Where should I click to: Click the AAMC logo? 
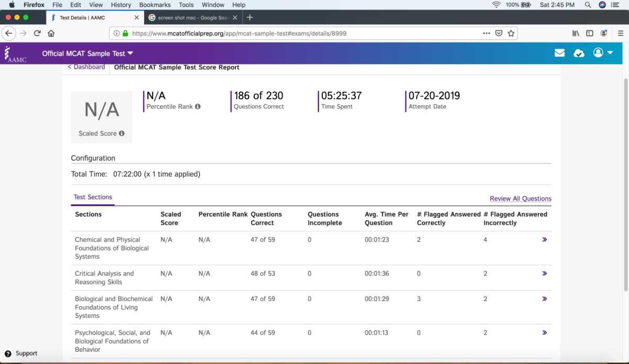tap(14, 53)
